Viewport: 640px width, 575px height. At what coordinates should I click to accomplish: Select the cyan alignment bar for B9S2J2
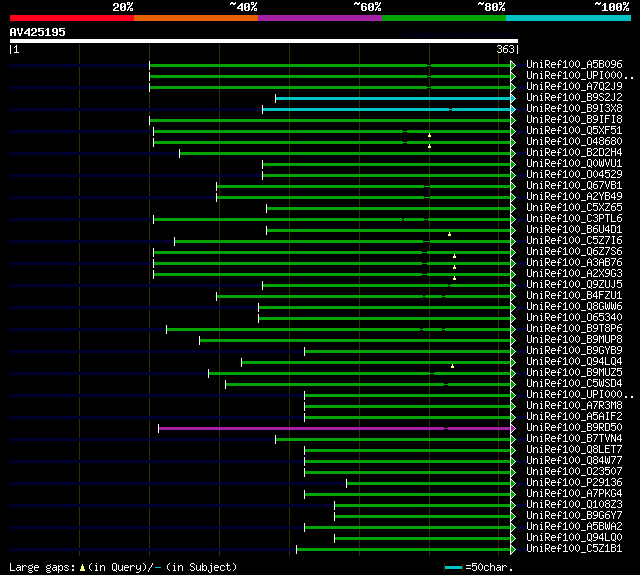coord(393,98)
